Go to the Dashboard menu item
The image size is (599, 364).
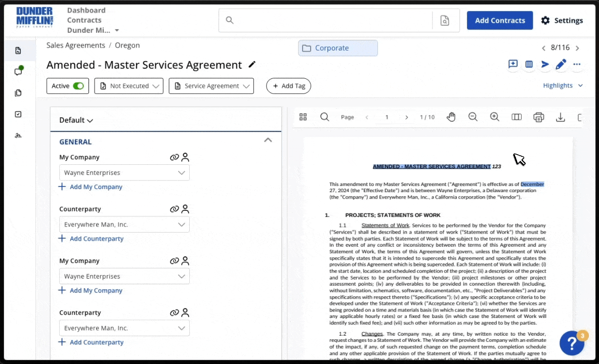(86, 10)
